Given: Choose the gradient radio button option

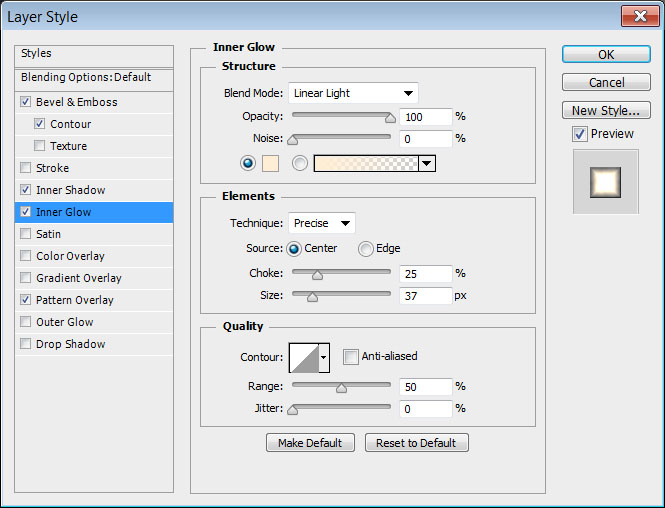Looking at the screenshot, I should tap(299, 163).
